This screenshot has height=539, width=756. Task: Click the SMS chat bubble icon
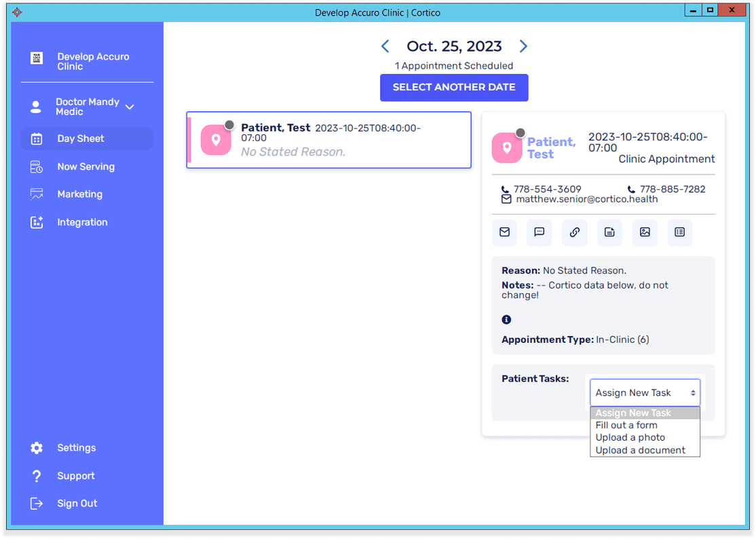[x=540, y=232]
